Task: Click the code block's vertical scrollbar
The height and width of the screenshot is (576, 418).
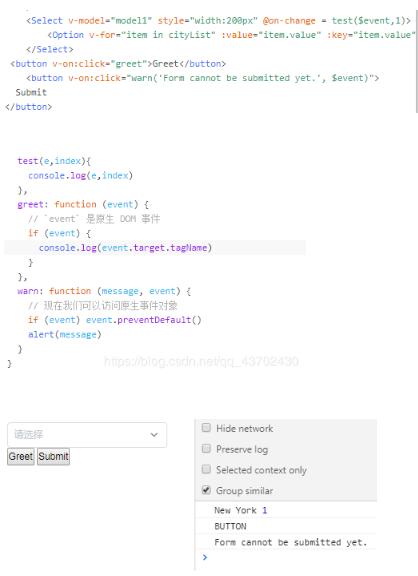Action: (x=416, y=62)
